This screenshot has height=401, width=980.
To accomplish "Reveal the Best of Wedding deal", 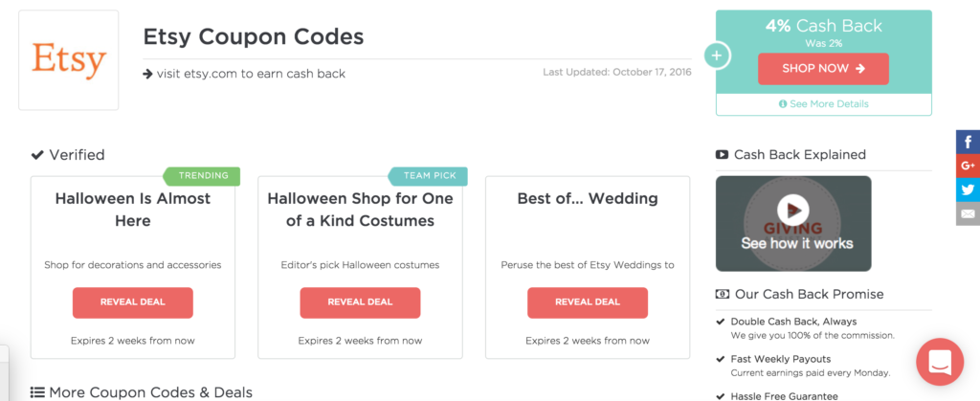I will 588,302.
